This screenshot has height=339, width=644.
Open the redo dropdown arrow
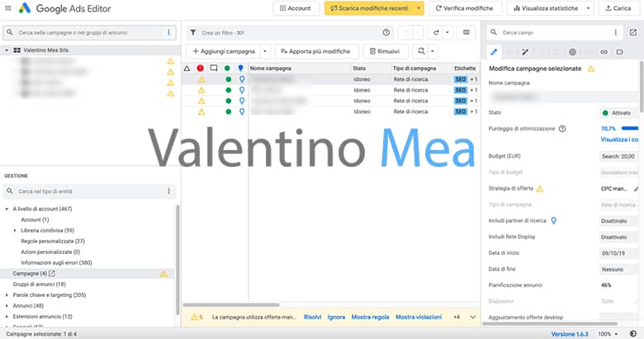pyautogui.click(x=447, y=32)
